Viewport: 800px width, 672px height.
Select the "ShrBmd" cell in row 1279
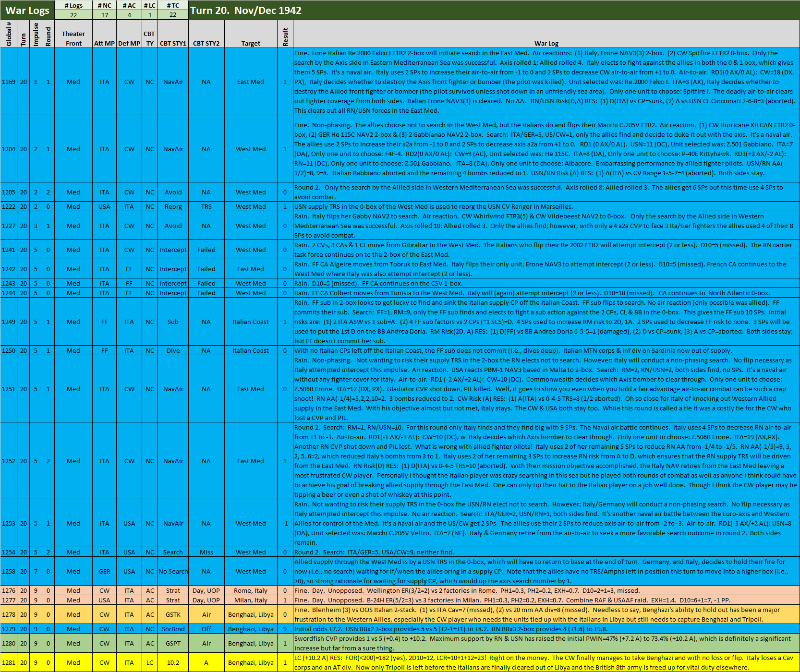click(x=173, y=629)
